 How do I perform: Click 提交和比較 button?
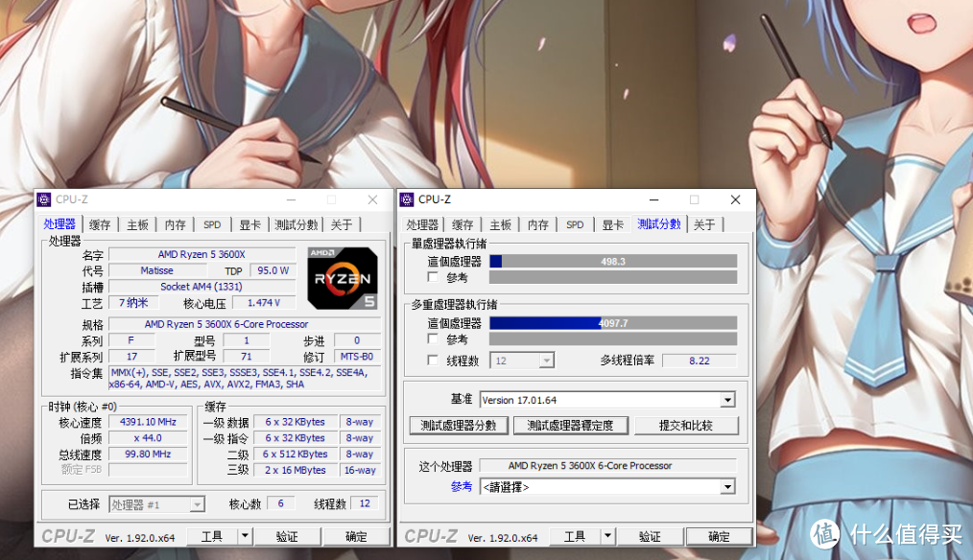686,426
